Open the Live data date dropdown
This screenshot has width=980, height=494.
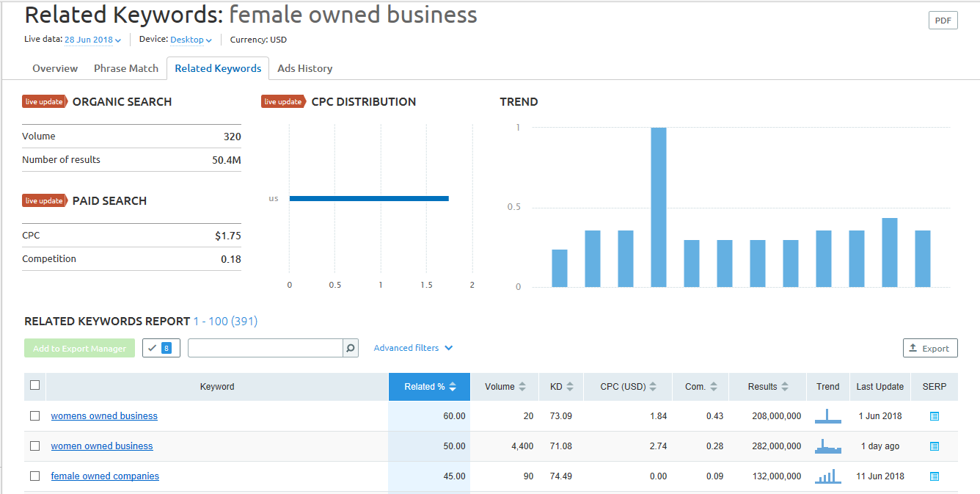92,40
